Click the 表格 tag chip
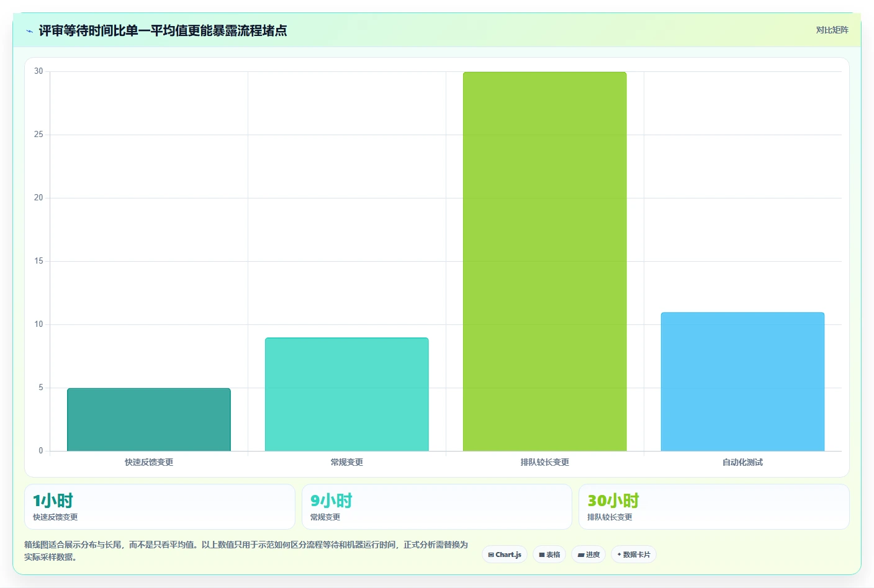Viewport: 874px width, 588px height. (549, 555)
